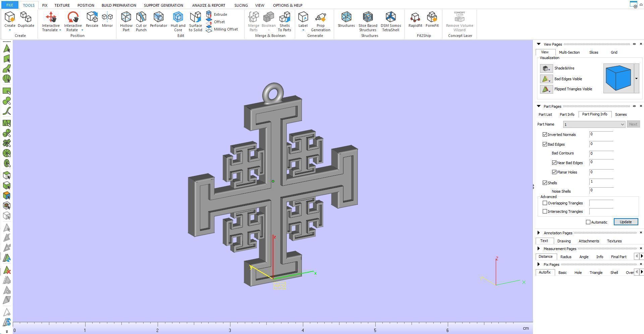Click the Bad Edges Visible icon
The width and height of the screenshot is (644, 334).
[x=546, y=79]
